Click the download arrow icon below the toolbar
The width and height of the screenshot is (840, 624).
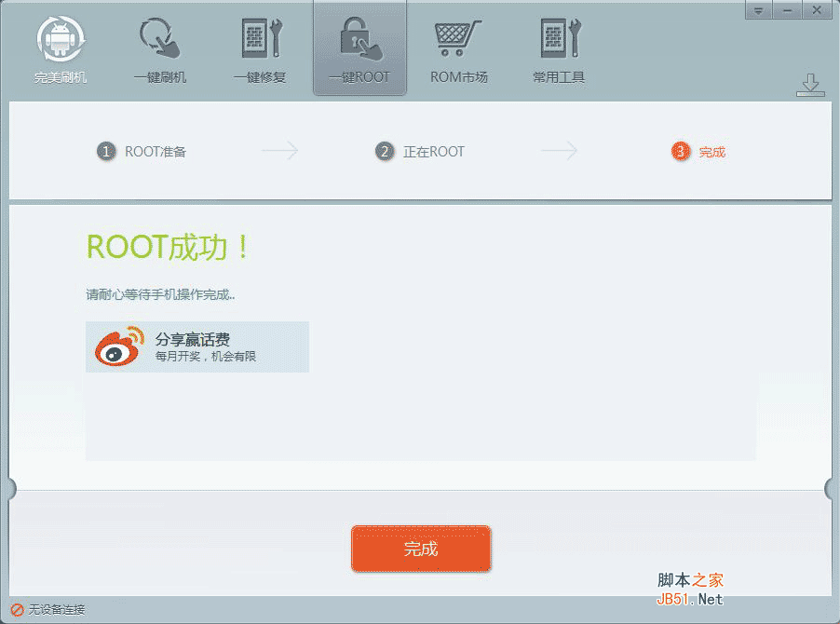click(x=810, y=83)
